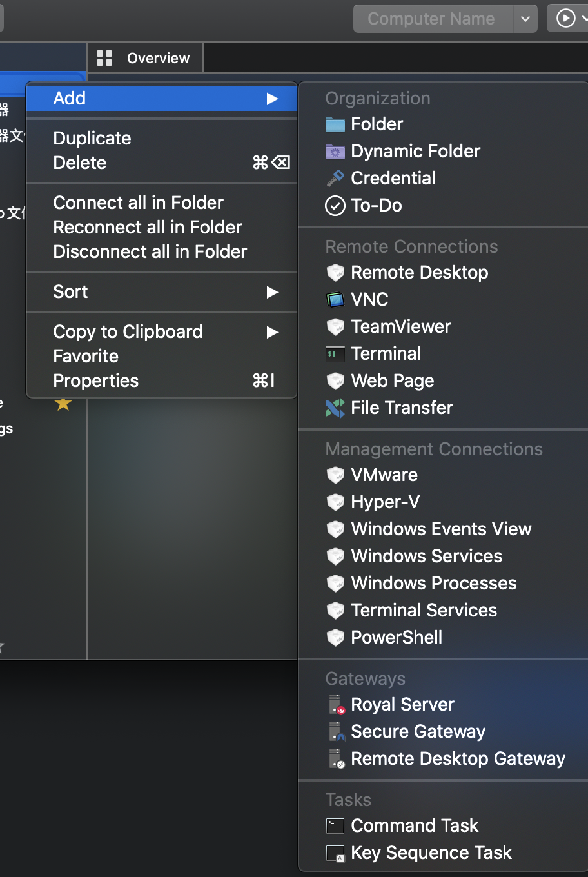This screenshot has width=588, height=877.
Task: Select the VNC connection icon
Action: click(335, 299)
